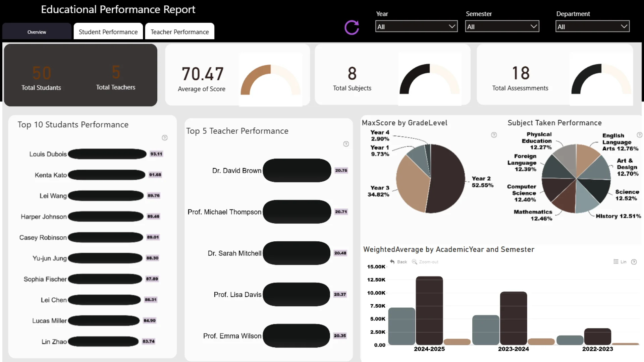Click the tallest 2024-2025 dark bar

(x=429, y=310)
